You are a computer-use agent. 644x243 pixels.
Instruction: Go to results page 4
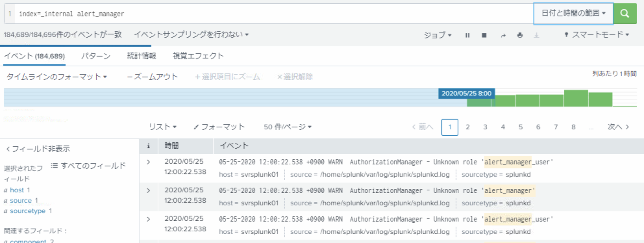pyautogui.click(x=503, y=127)
